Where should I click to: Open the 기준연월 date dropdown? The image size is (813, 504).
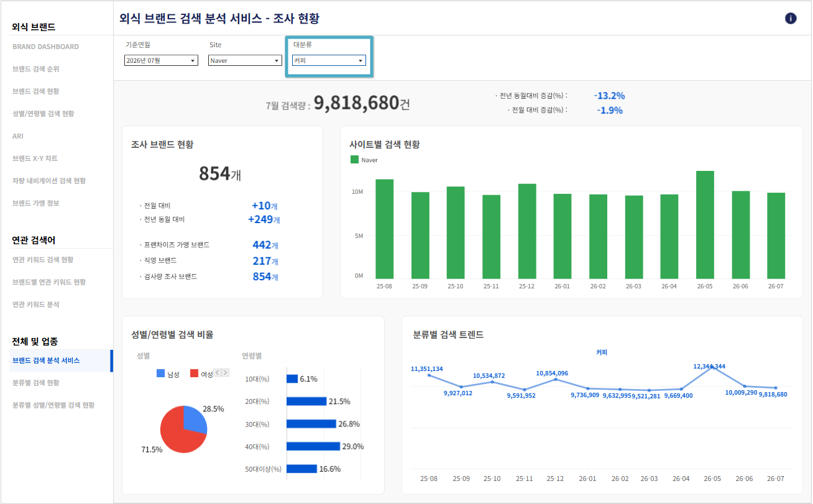[161, 60]
